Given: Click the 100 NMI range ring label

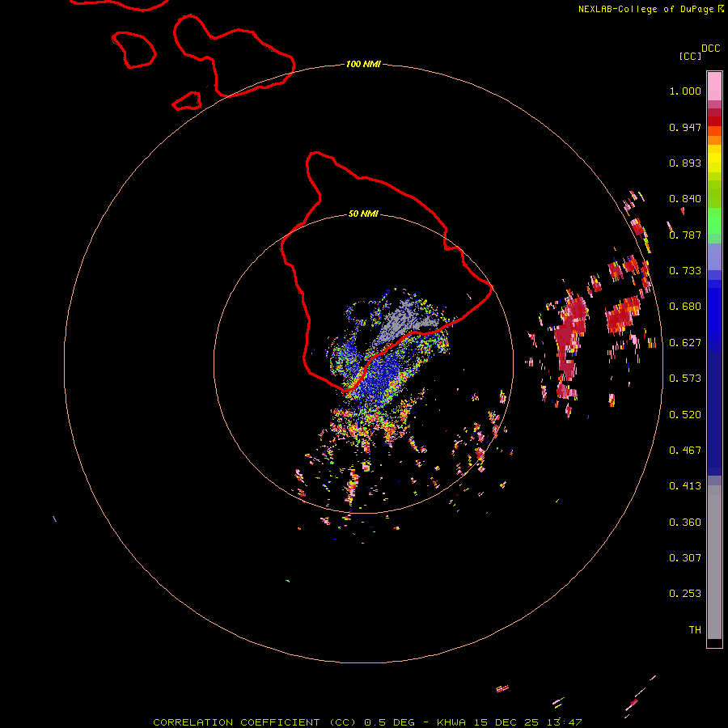Looking at the screenshot, I should (363, 64).
